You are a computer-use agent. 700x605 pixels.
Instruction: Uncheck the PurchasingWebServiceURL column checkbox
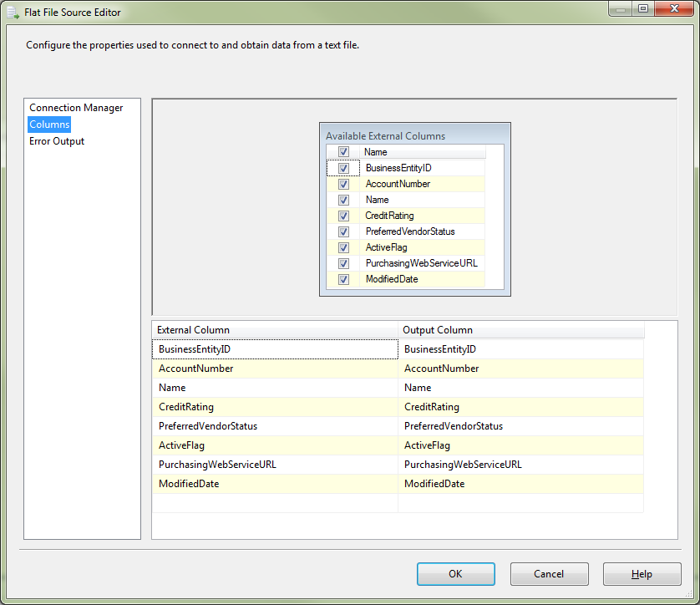tap(343, 263)
